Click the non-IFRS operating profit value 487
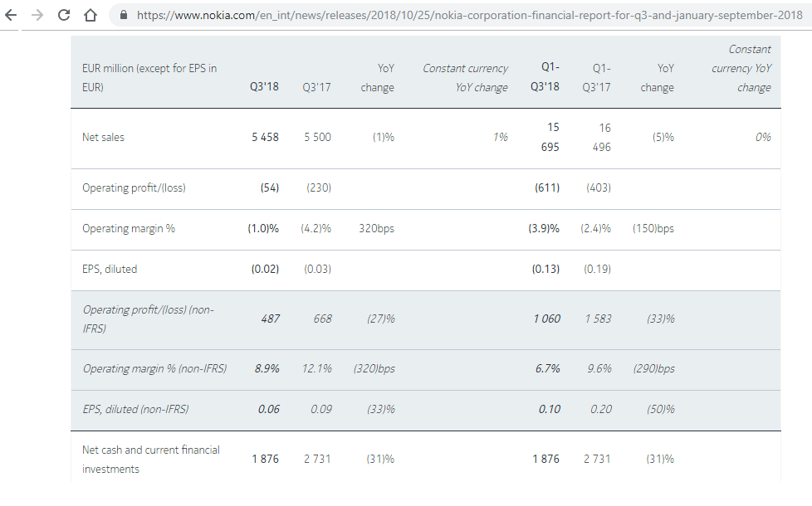The image size is (812, 506). [271, 319]
